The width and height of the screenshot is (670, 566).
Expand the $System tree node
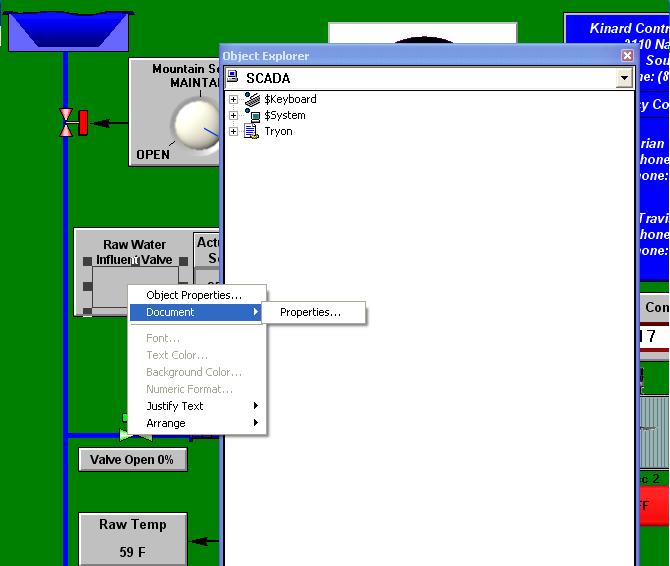pyautogui.click(x=233, y=115)
